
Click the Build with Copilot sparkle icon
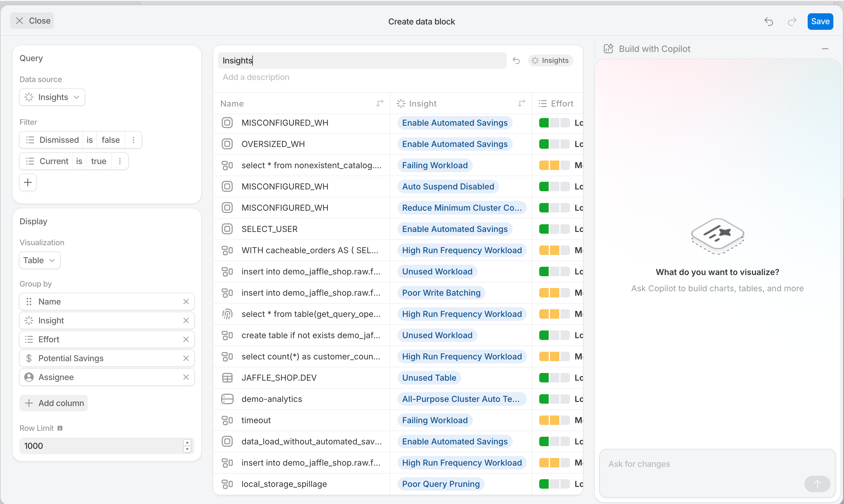click(x=609, y=49)
